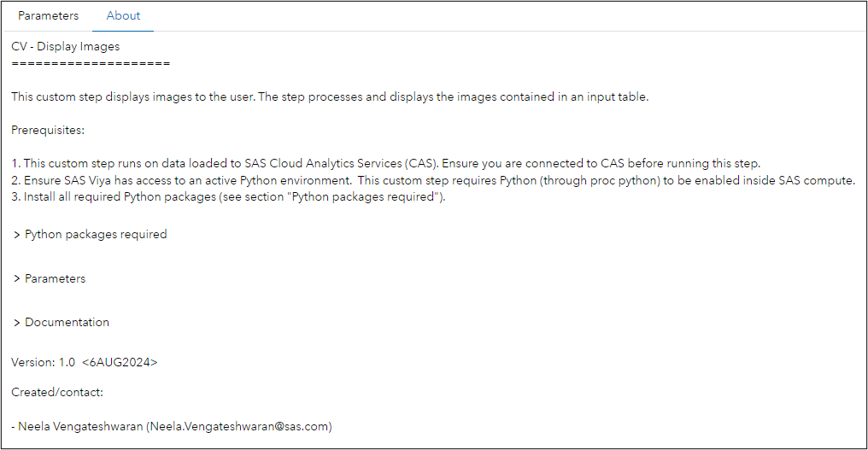This screenshot has height=450, width=868.
Task: Click the equals-sign underline below the title
Action: 91,64
